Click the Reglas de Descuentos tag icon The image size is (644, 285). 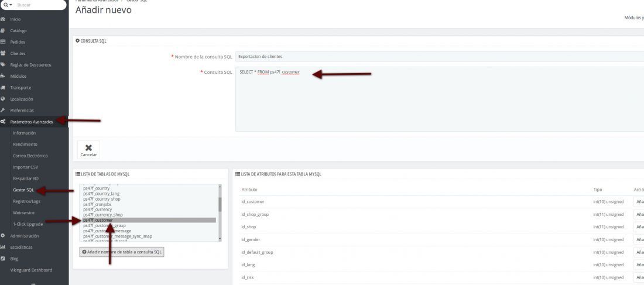click(3, 65)
